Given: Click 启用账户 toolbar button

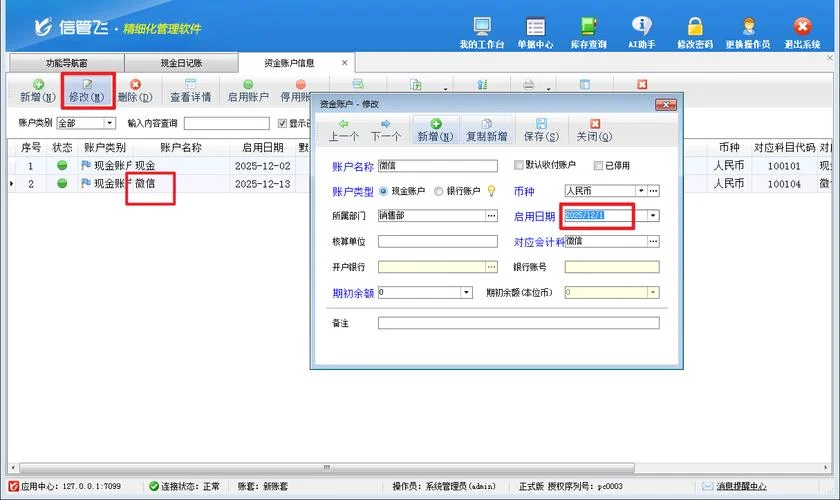Looking at the screenshot, I should pyautogui.click(x=248, y=91).
